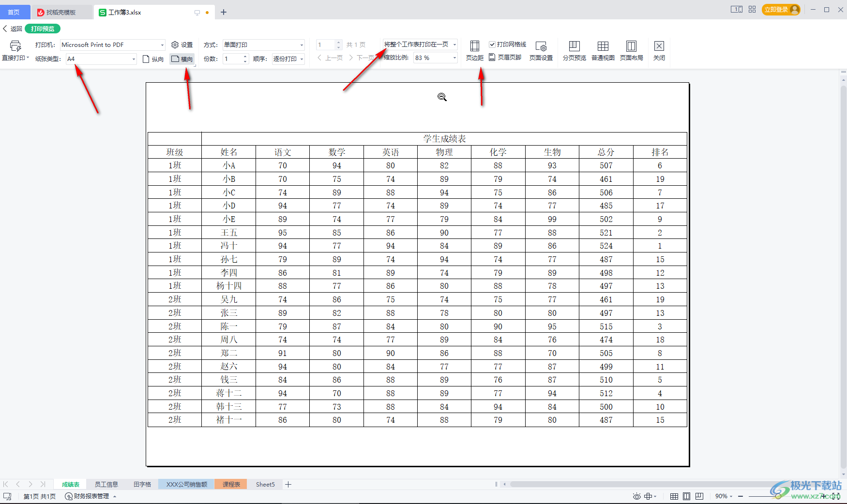Click the name cell 冯十
The height and width of the screenshot is (504, 847).
point(229,246)
